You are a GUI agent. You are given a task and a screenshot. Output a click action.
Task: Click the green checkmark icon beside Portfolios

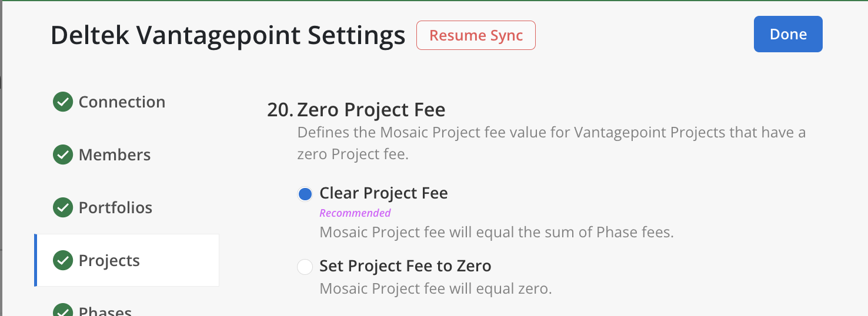coord(63,208)
